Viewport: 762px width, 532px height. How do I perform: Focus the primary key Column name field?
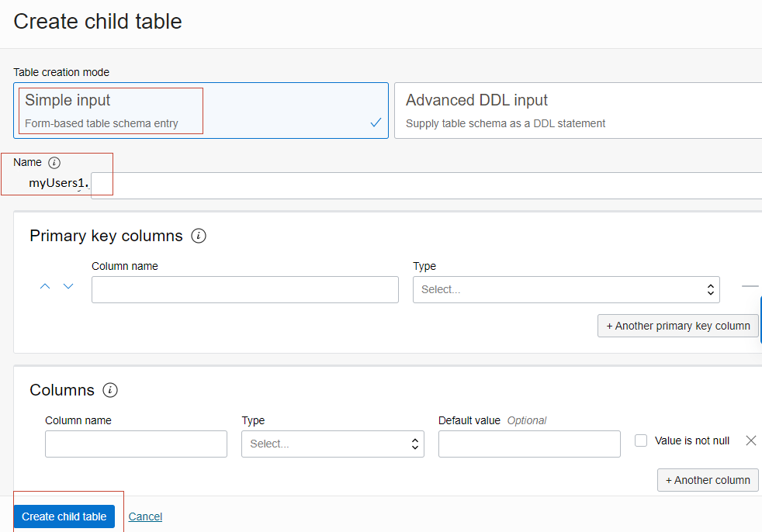click(244, 289)
